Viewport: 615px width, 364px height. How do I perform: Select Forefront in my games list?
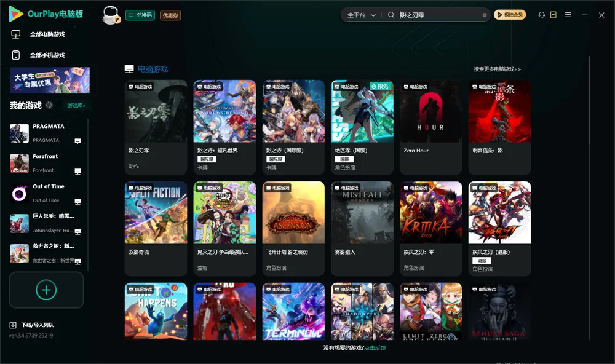(x=46, y=163)
